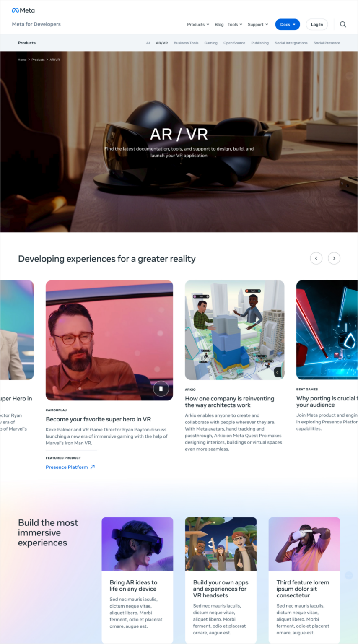Click Home in the breadcrumb trail

(x=22, y=60)
